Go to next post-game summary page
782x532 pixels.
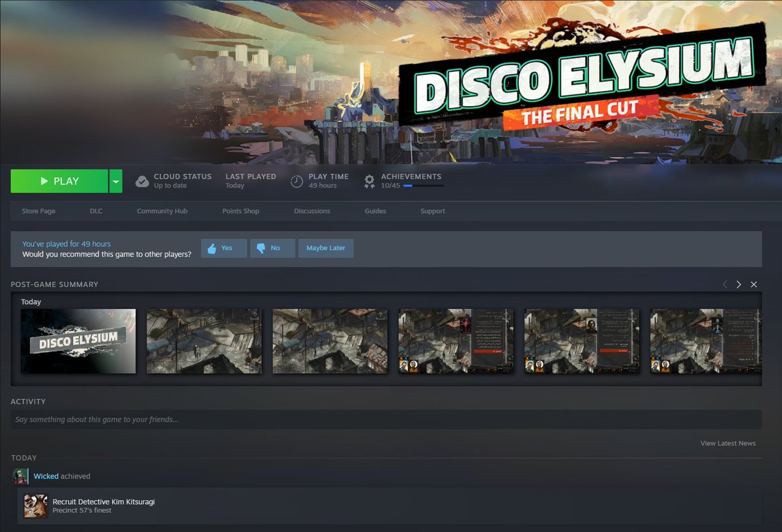pos(739,285)
